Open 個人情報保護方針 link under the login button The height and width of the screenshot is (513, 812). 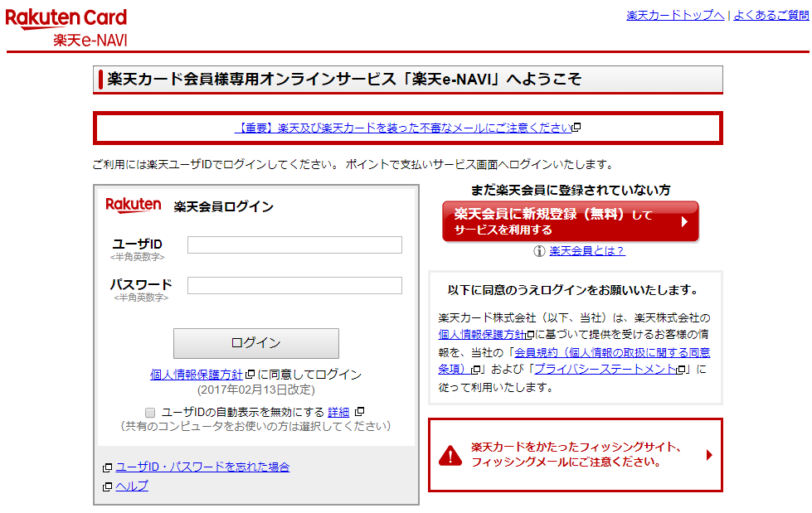pos(197,375)
